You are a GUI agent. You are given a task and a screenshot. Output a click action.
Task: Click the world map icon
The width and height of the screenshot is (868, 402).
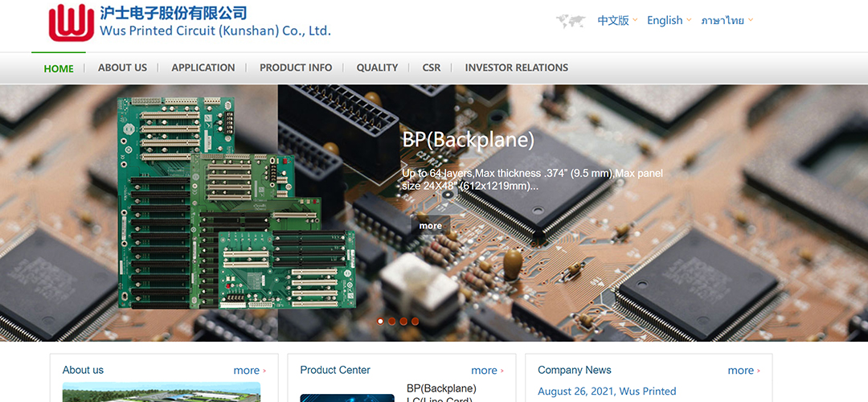point(571,21)
